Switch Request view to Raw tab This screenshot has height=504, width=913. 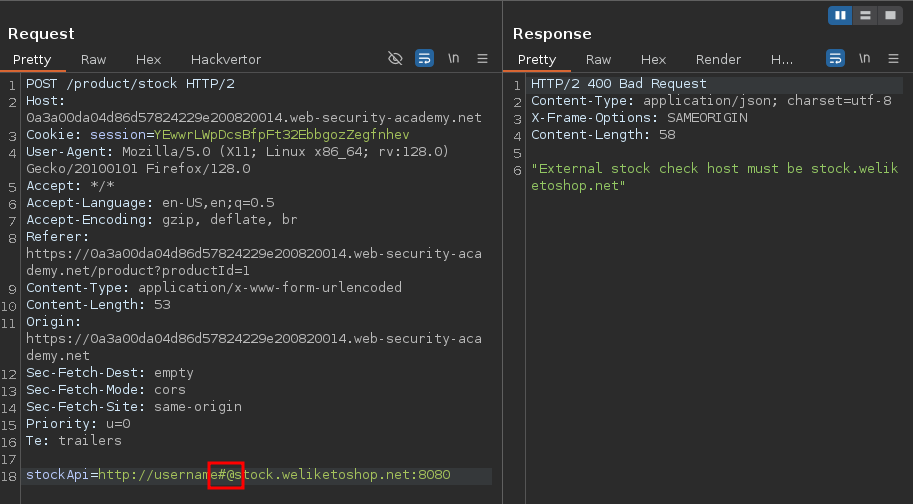(93, 59)
